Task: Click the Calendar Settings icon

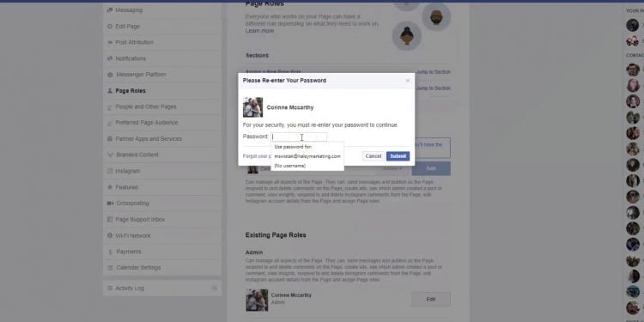Action: (110, 268)
